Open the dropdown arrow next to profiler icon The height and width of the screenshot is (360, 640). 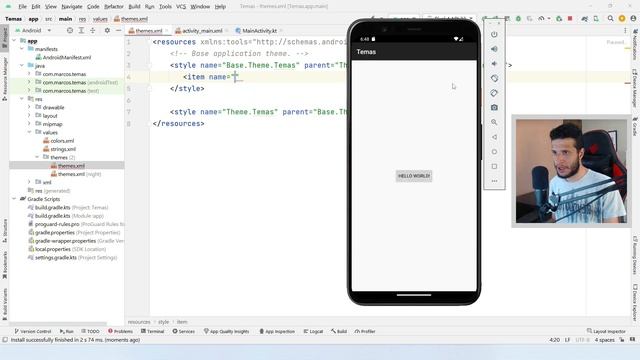point(549,18)
